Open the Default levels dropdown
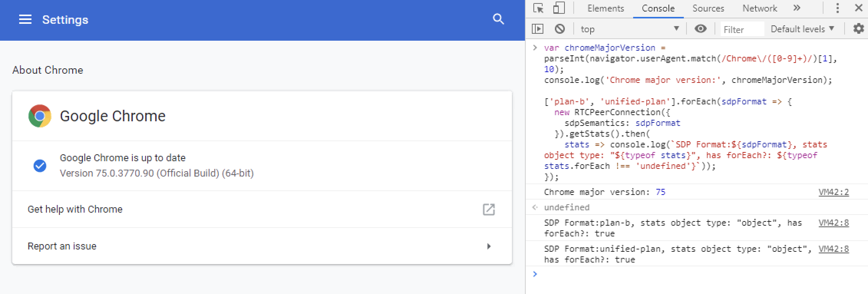This screenshot has width=868, height=294. 802,29
